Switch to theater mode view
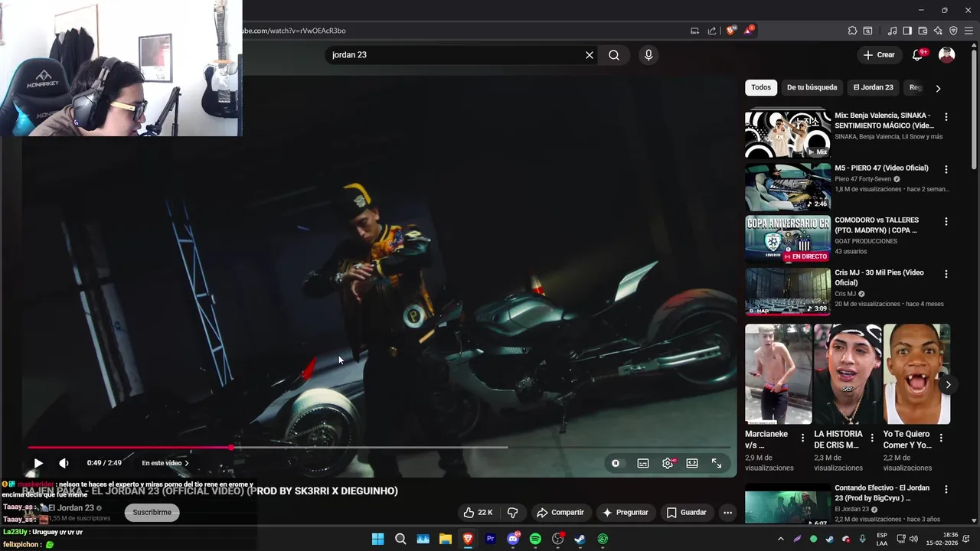The image size is (980, 551). [x=692, y=463]
